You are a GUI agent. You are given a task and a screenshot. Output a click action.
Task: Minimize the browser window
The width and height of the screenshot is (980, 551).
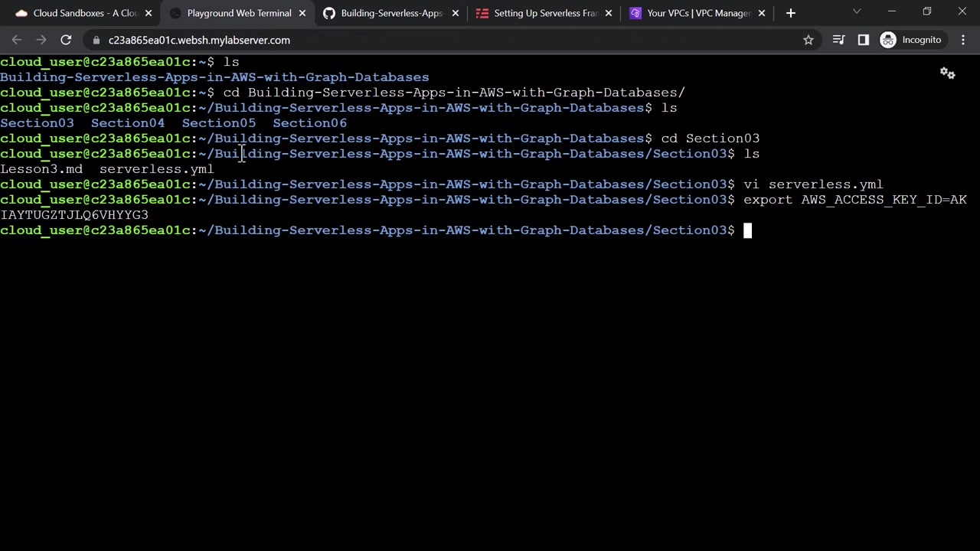[x=892, y=11]
